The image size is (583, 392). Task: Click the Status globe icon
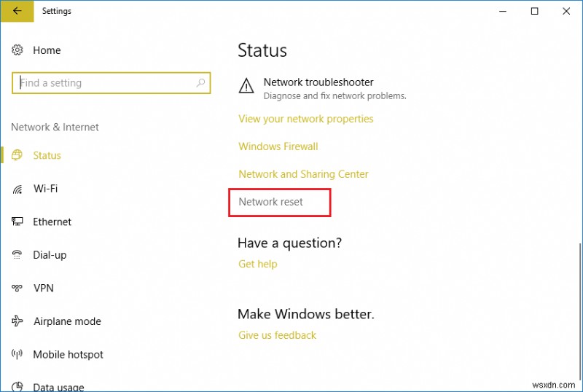click(17, 155)
